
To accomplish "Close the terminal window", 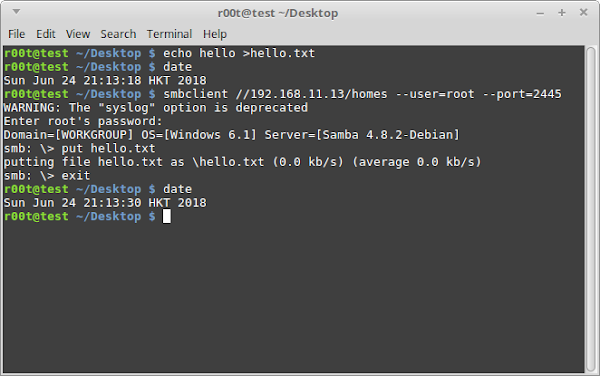I will [584, 13].
